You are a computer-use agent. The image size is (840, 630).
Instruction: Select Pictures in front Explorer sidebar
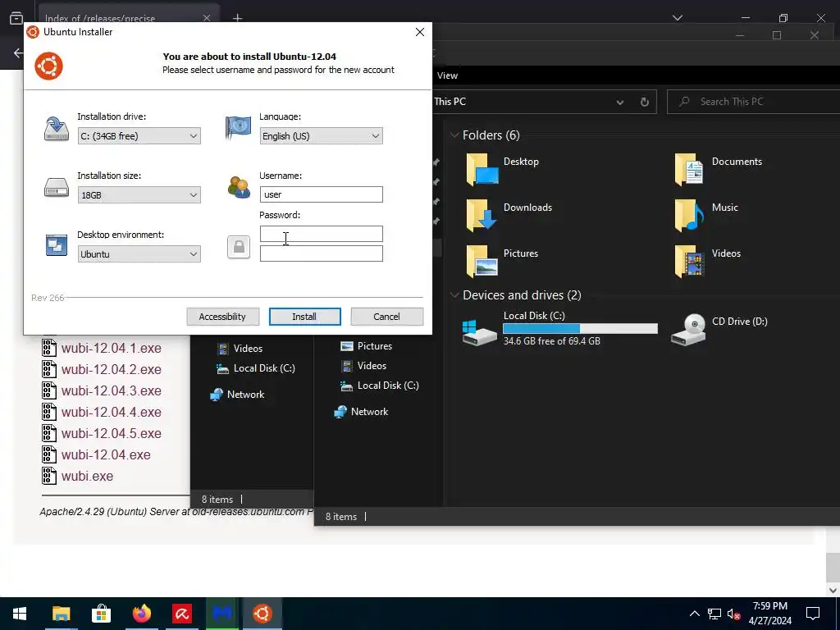[367, 346]
